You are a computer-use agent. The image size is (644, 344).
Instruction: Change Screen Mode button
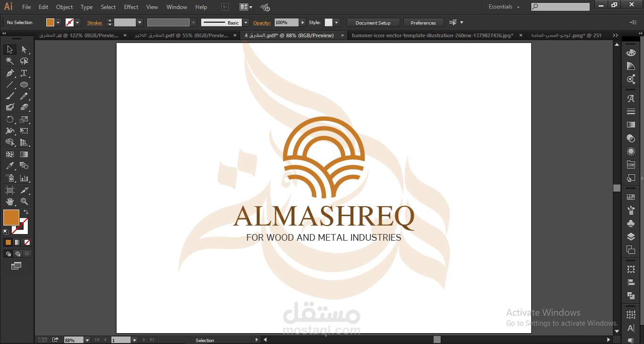[17, 266]
